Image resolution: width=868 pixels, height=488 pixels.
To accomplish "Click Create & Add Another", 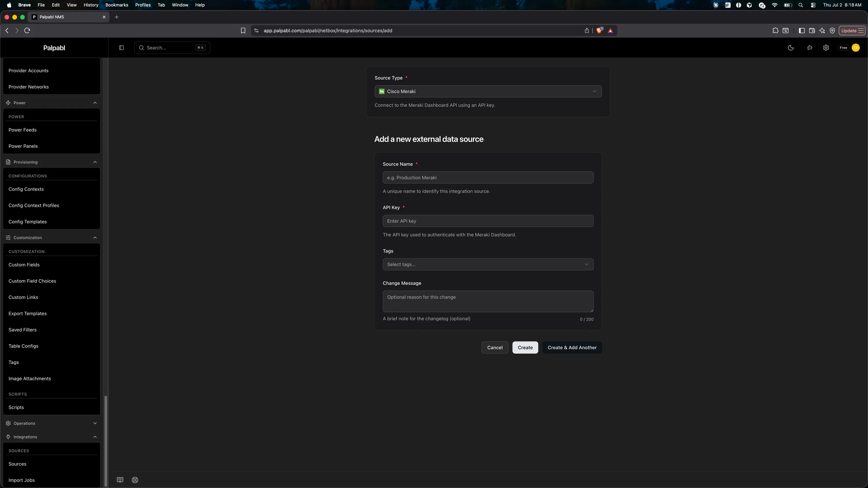I will pyautogui.click(x=572, y=347).
